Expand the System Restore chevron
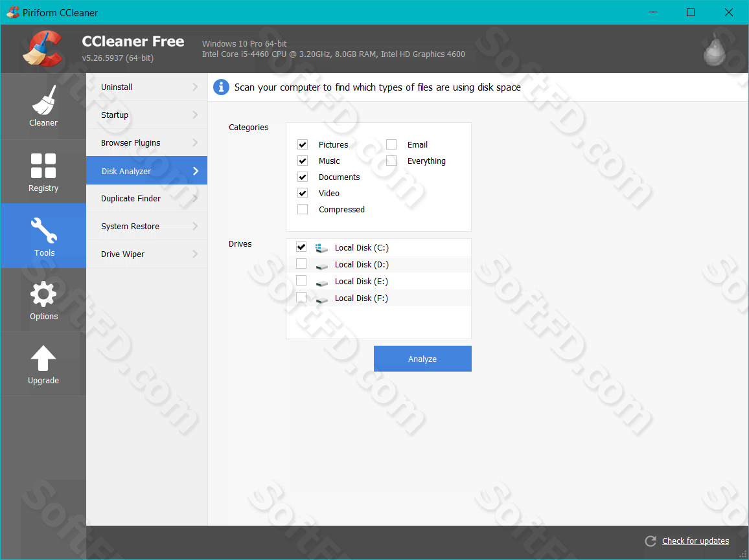The height and width of the screenshot is (560, 749). (195, 227)
